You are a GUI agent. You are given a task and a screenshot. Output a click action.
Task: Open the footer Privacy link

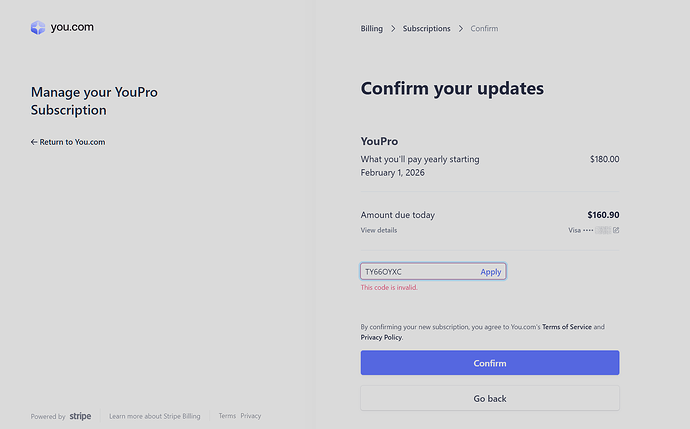[251, 416]
